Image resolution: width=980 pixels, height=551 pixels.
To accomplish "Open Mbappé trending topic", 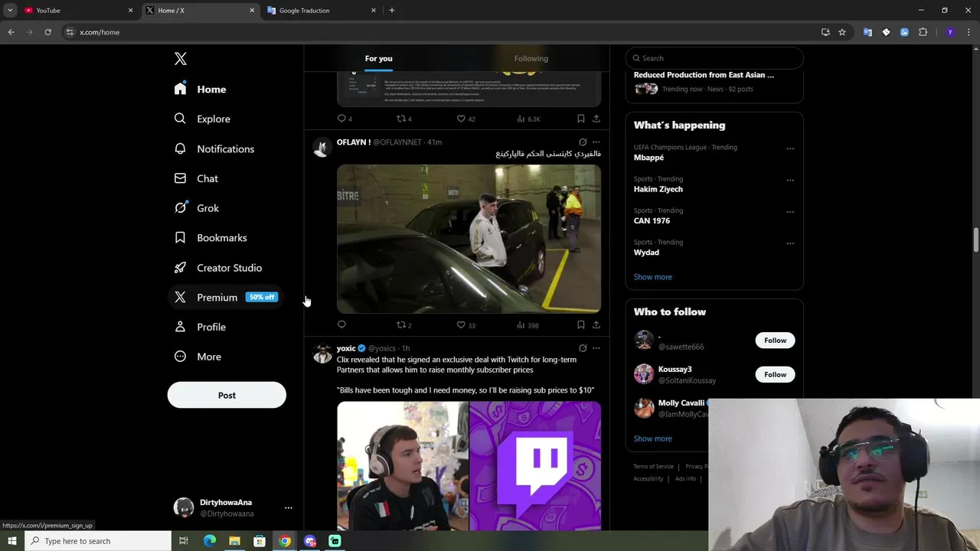I will coord(648,158).
